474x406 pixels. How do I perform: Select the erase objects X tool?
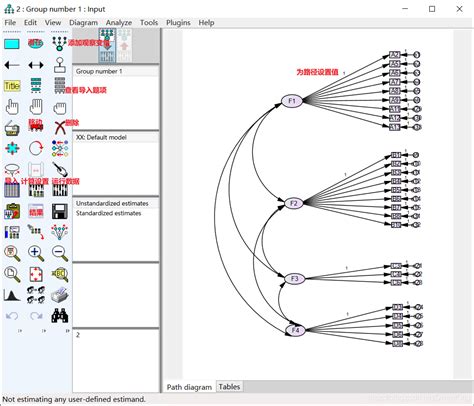coord(60,128)
